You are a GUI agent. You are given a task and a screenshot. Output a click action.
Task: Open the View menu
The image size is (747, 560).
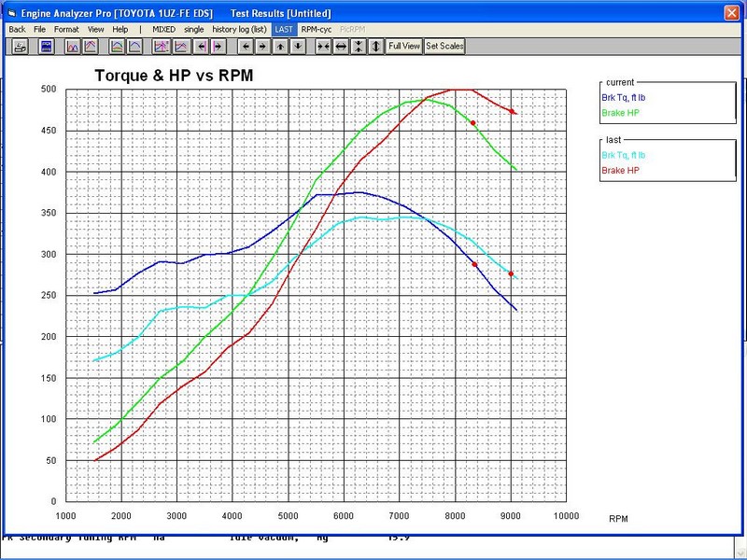[x=96, y=30]
